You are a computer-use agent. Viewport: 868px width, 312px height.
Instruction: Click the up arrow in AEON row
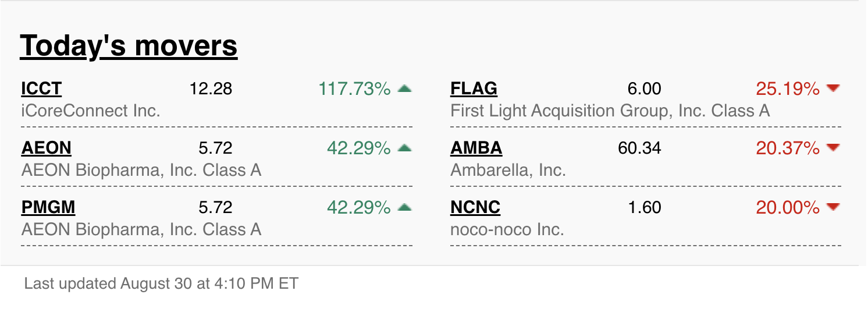pyautogui.click(x=405, y=148)
